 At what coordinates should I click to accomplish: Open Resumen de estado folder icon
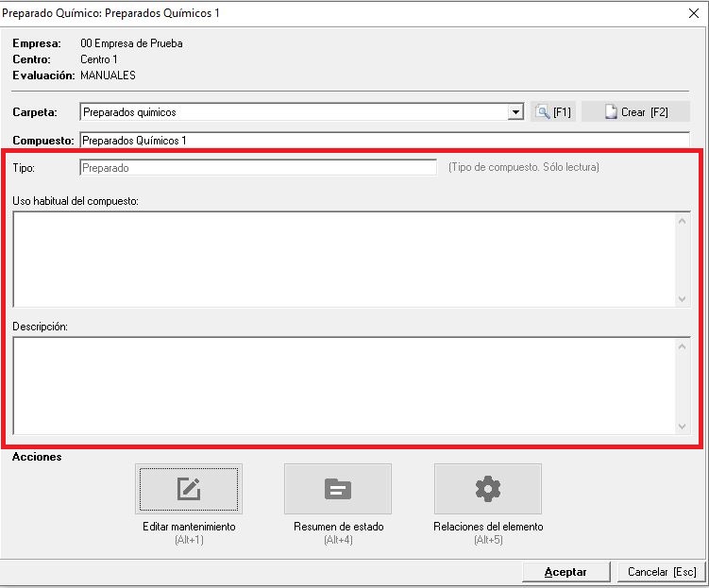coord(337,489)
